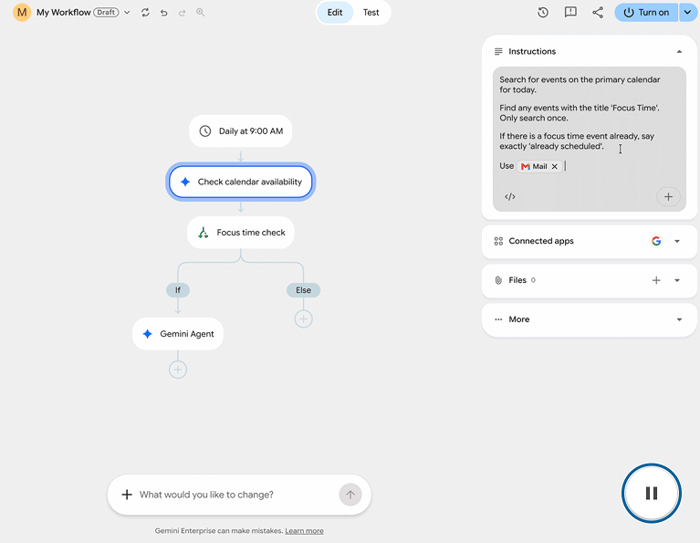Expand the Files section
The width and height of the screenshot is (700, 543).
click(x=677, y=280)
